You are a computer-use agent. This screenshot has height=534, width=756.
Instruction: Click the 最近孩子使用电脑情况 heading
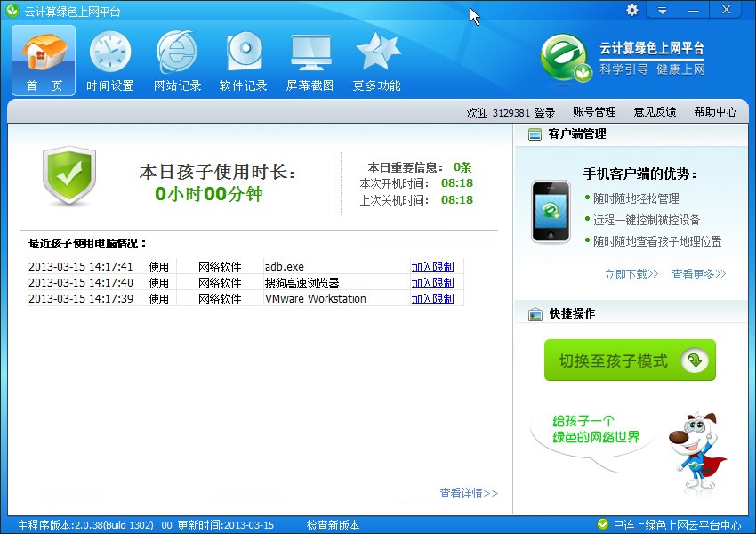pyautogui.click(x=87, y=244)
